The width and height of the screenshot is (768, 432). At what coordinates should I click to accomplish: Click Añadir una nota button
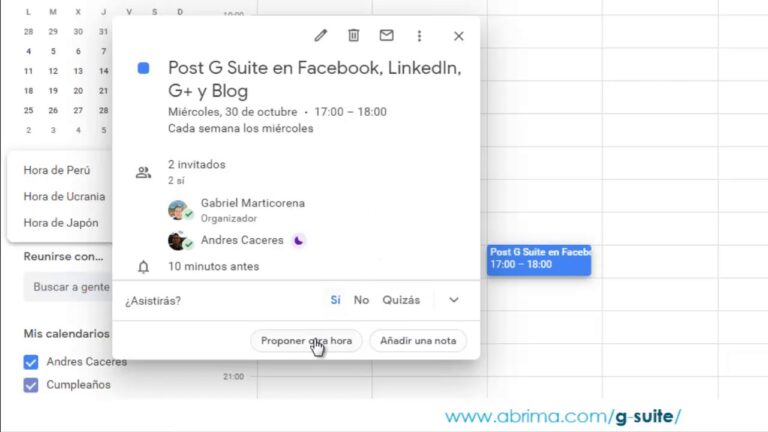click(418, 341)
